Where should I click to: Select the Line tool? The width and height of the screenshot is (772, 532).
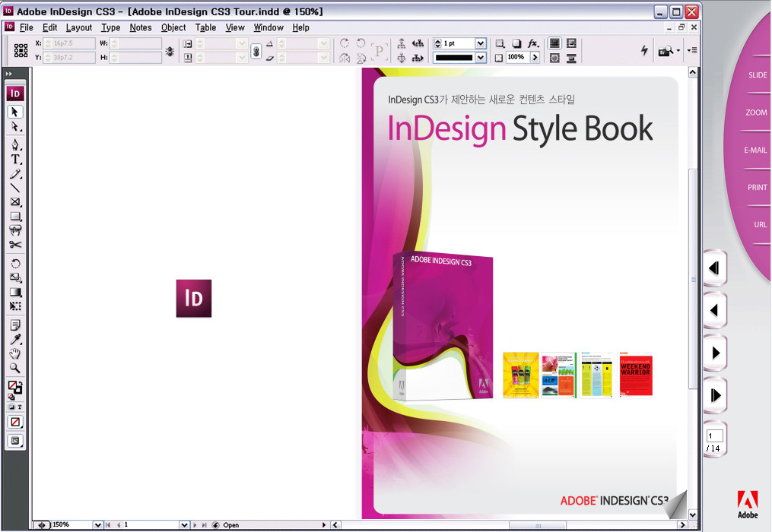(x=15, y=188)
